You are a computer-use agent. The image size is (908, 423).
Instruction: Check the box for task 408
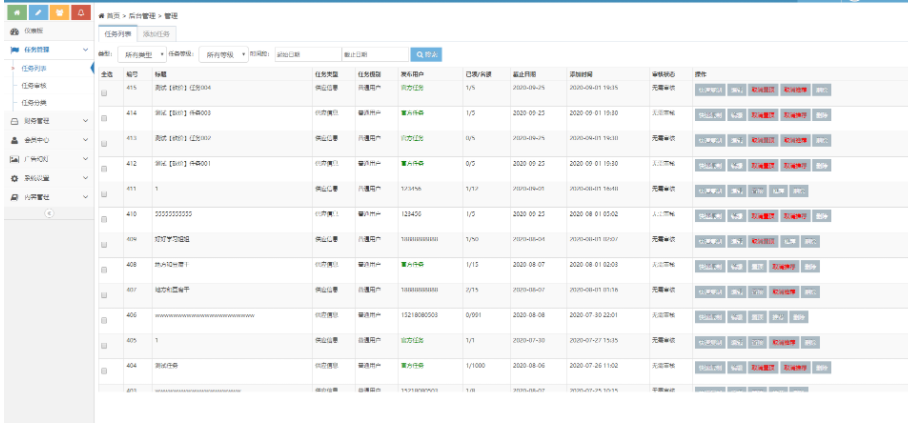coord(104,270)
